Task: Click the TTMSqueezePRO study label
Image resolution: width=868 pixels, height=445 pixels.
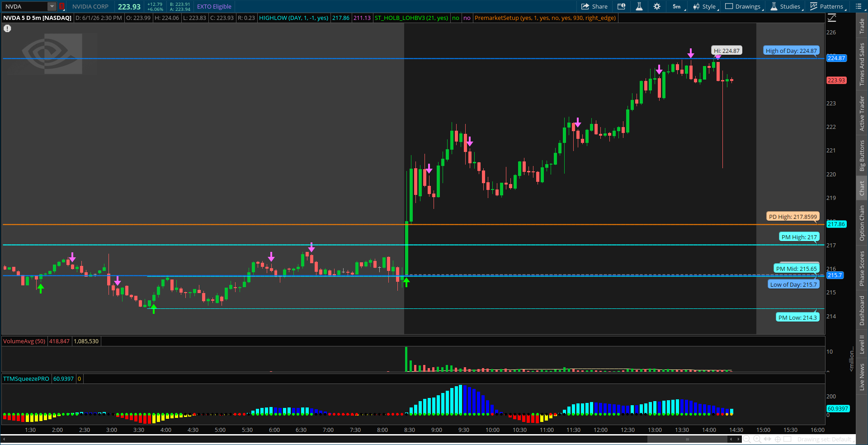Action: click(x=26, y=379)
